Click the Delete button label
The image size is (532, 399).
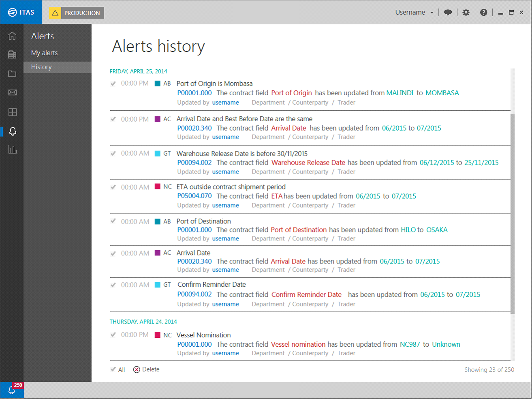(151, 369)
